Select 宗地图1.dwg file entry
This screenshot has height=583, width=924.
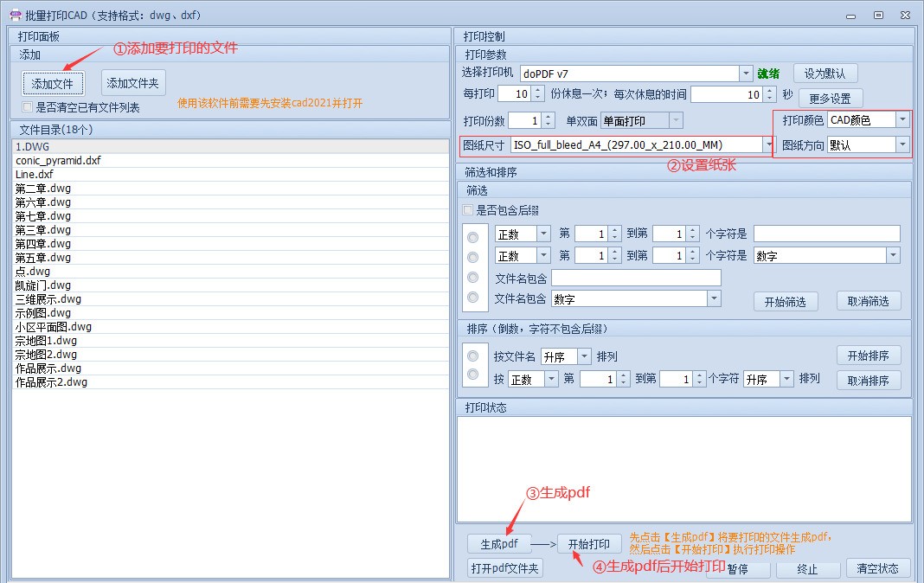point(230,341)
